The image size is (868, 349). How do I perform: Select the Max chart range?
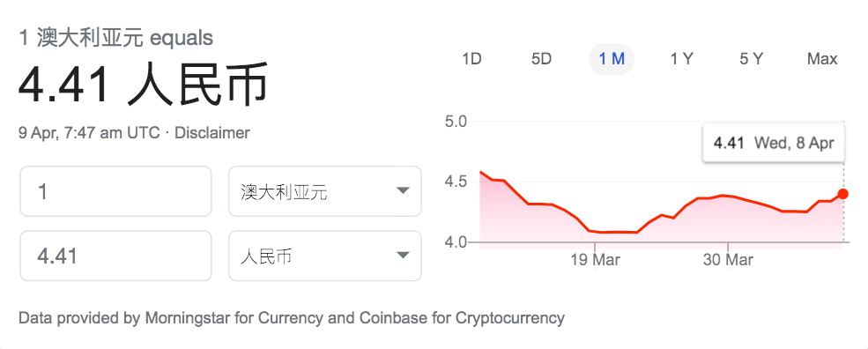(822, 59)
